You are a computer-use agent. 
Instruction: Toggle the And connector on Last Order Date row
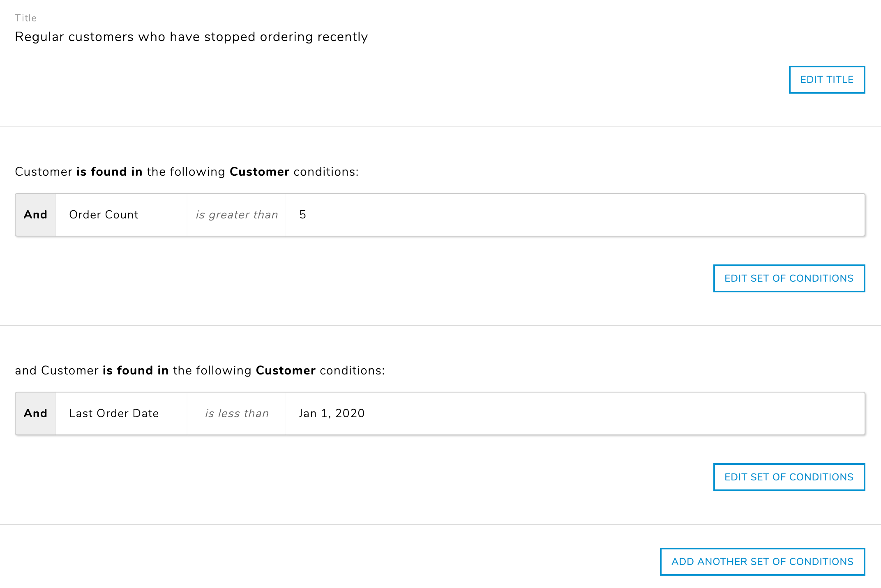click(x=35, y=413)
